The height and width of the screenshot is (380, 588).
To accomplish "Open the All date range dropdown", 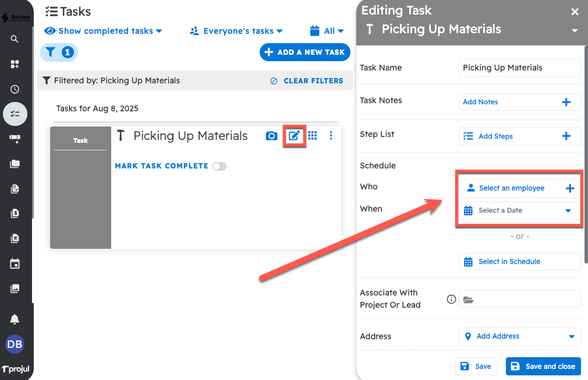I will click(327, 31).
